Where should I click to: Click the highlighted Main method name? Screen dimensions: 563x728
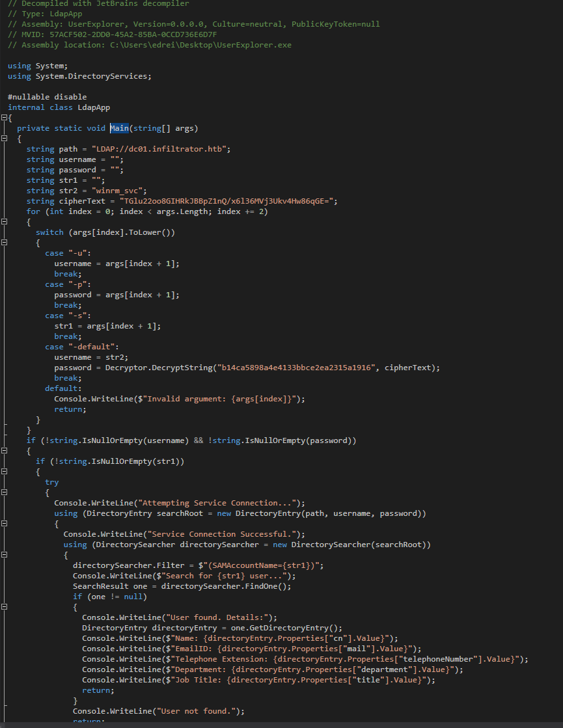[x=119, y=128]
